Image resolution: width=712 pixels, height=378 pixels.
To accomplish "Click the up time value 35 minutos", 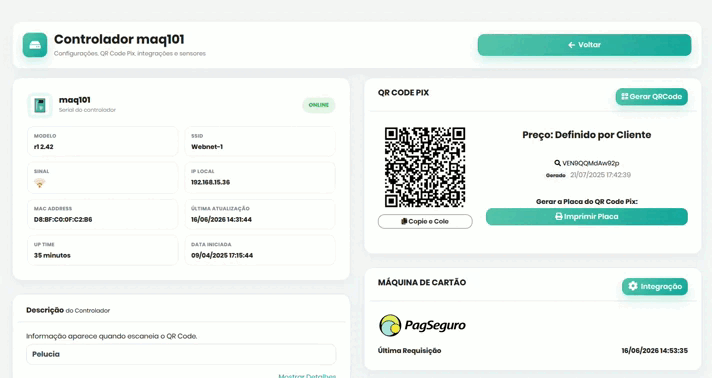I will coord(52,255).
